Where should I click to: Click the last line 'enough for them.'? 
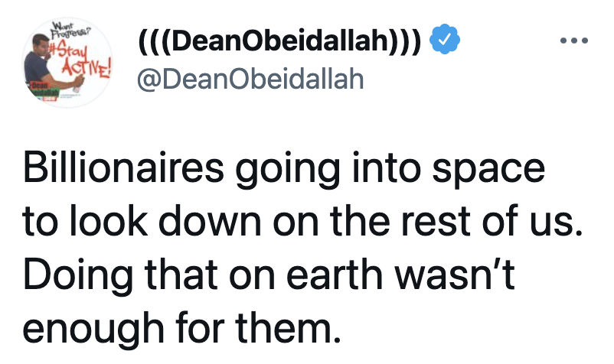click(x=181, y=327)
